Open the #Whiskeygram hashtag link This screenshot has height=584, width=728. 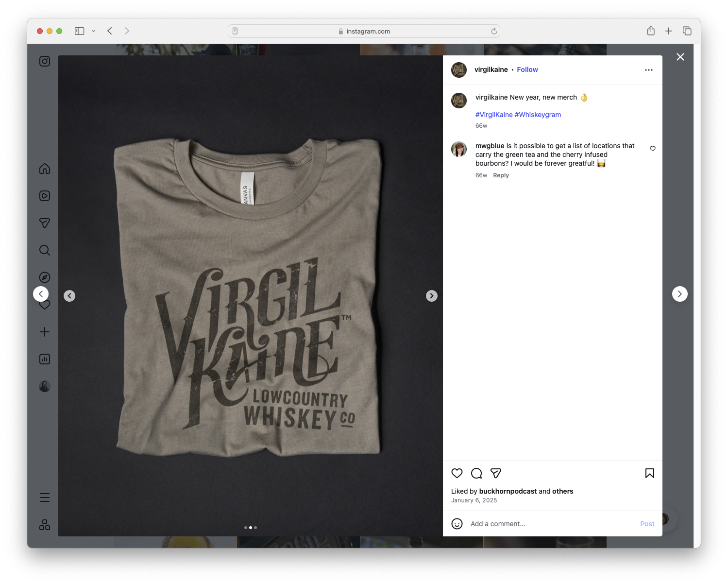point(538,115)
